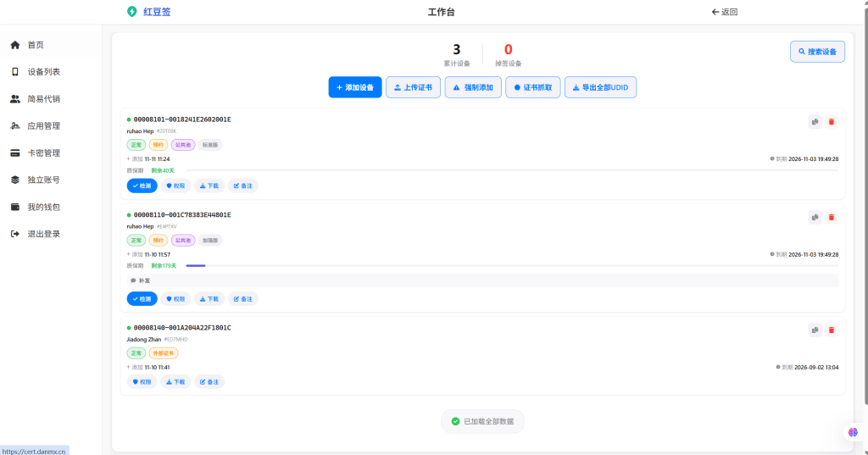Delete device 00008101-0018241E2602001E with trash icon
This screenshot has width=868, height=455.
tap(831, 122)
